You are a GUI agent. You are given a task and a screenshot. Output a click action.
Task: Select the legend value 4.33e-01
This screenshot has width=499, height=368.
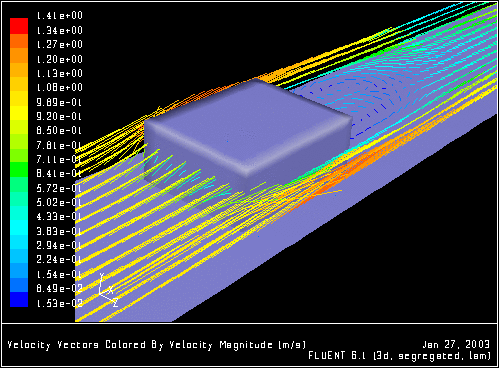click(x=59, y=217)
